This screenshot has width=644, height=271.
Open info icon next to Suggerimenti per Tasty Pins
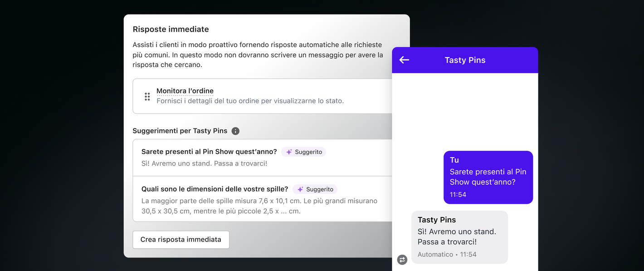pyautogui.click(x=235, y=131)
